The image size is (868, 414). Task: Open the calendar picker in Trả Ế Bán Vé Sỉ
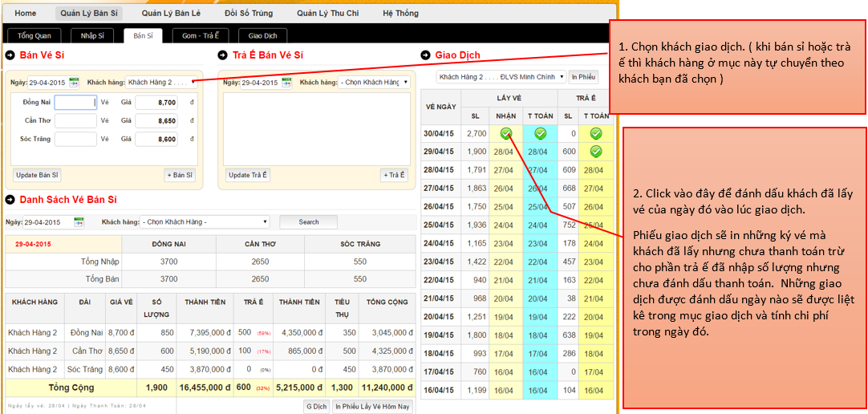[x=288, y=82]
